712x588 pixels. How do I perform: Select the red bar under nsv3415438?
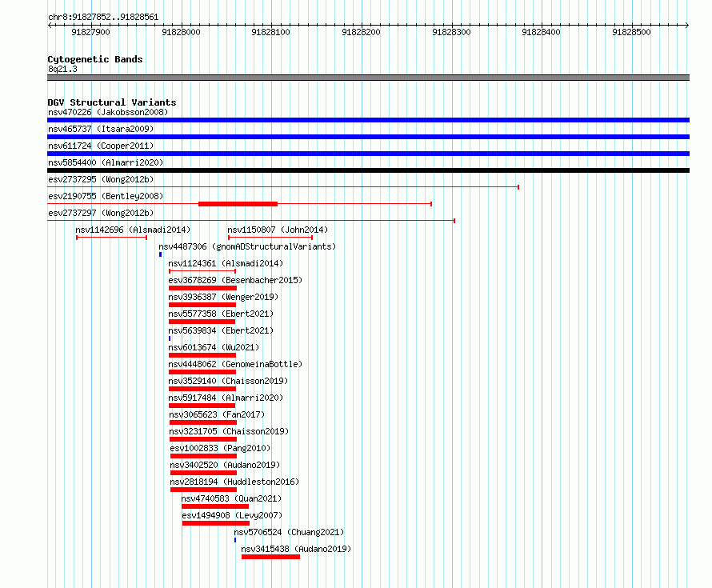tap(270, 557)
